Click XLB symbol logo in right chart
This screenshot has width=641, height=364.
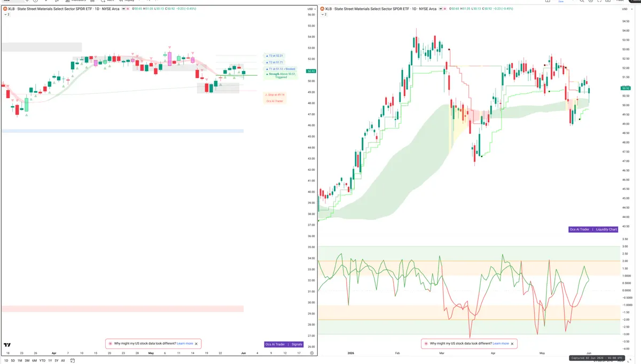(322, 9)
